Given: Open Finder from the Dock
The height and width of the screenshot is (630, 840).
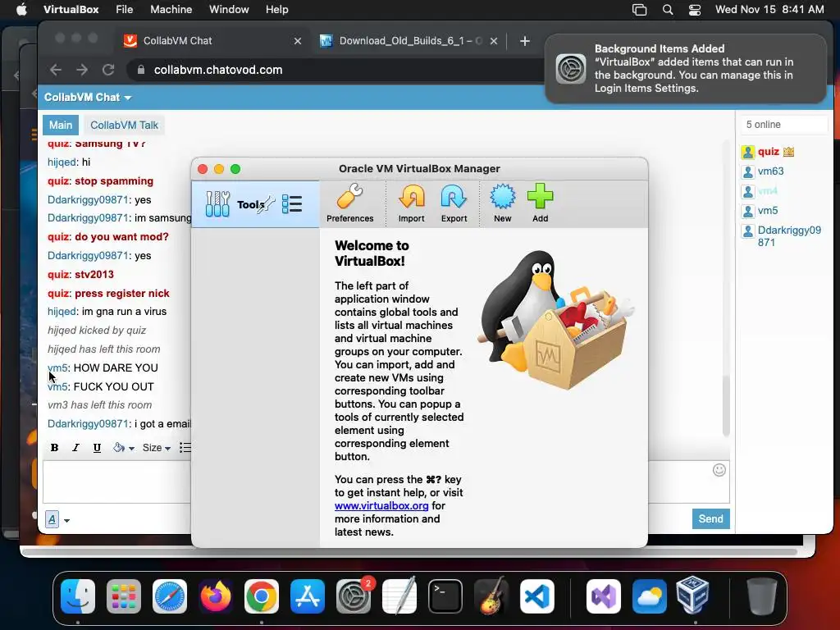Looking at the screenshot, I should [x=78, y=596].
